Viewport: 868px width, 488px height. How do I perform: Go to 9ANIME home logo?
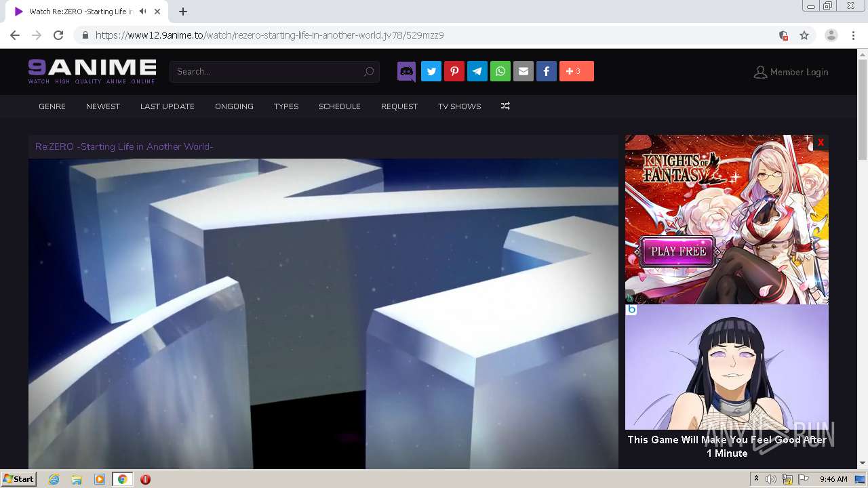click(x=92, y=71)
